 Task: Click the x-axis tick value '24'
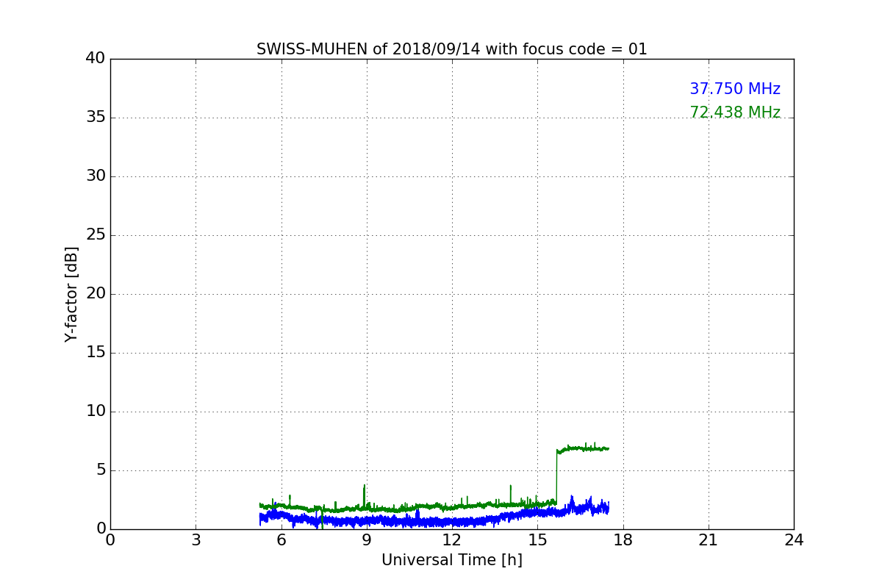pyautogui.click(x=794, y=539)
